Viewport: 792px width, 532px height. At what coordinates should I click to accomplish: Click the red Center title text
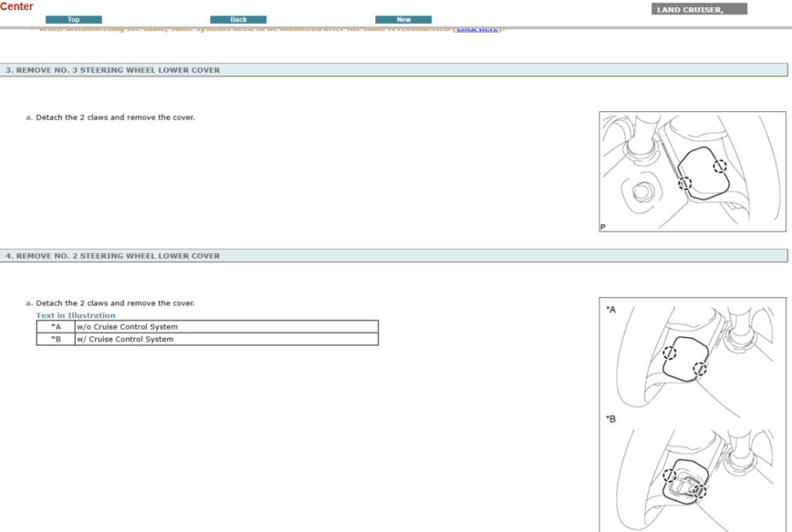(17, 7)
